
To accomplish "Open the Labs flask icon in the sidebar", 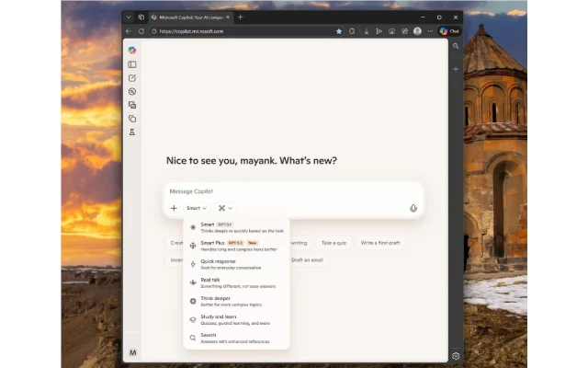I will [132, 132].
